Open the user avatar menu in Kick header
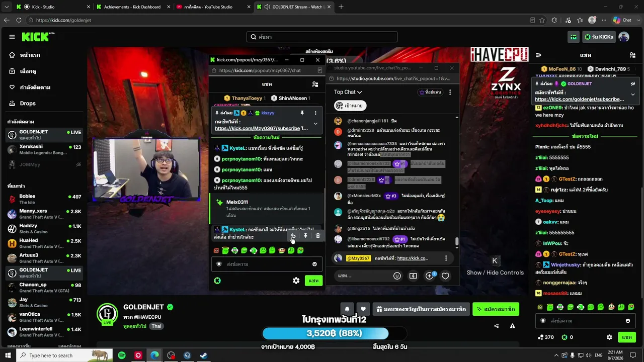Image resolution: width=644 pixels, height=362 pixels. 624,37
